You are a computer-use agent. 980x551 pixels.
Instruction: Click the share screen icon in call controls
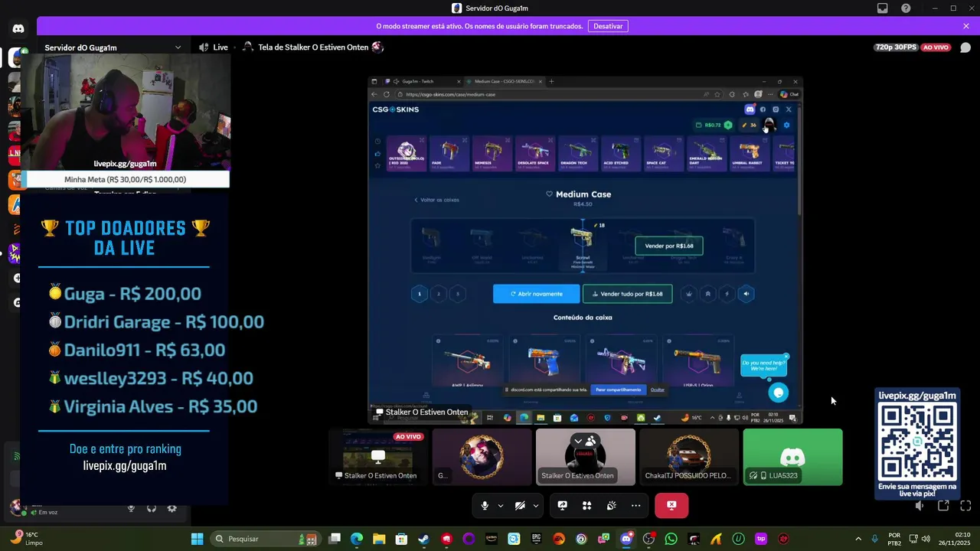point(562,506)
